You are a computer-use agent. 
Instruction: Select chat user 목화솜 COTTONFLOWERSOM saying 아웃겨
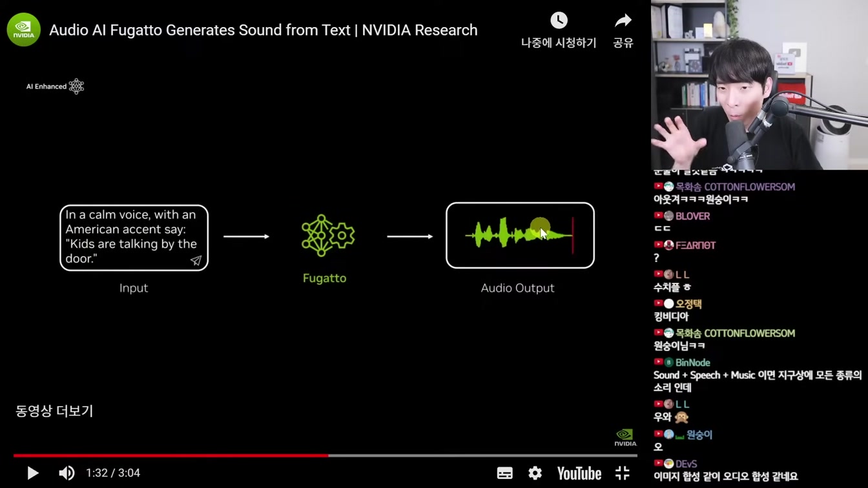735,187
